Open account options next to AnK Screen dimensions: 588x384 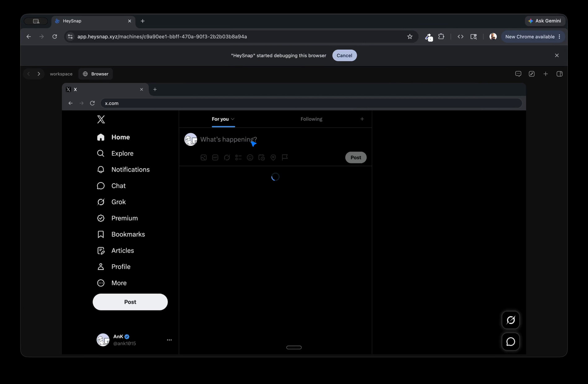click(x=169, y=340)
